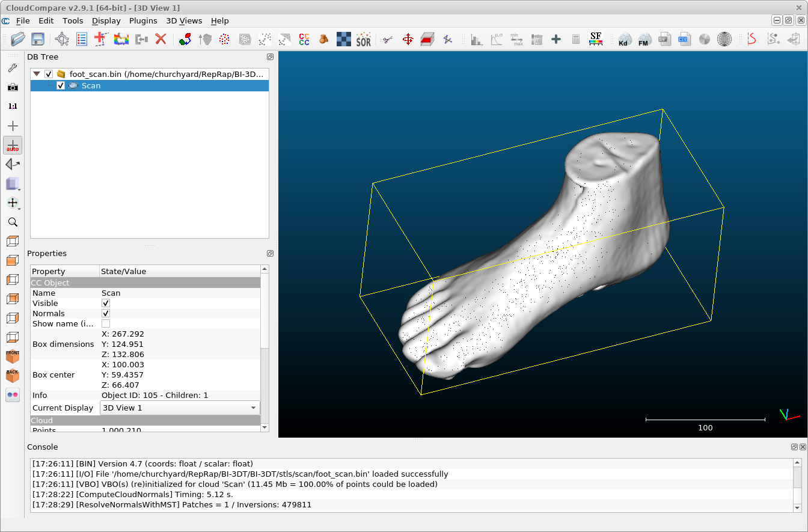Open the point list picking icon
Screen dimensions: 808x532
coord(81,40)
